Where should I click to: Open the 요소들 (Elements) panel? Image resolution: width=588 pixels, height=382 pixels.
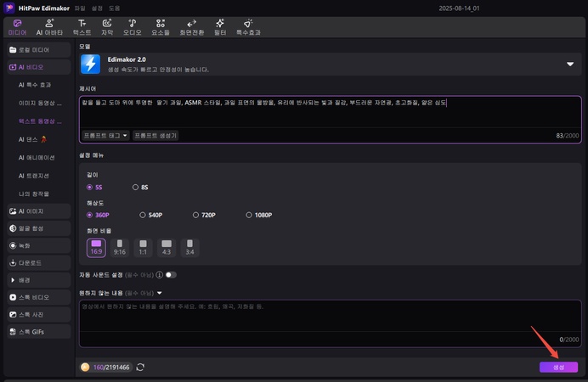pos(161,27)
